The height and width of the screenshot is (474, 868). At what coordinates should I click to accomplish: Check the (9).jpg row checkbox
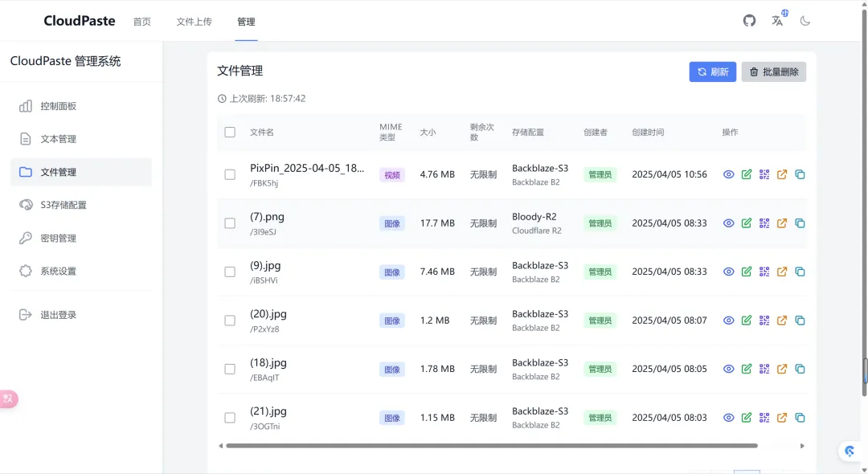point(230,272)
